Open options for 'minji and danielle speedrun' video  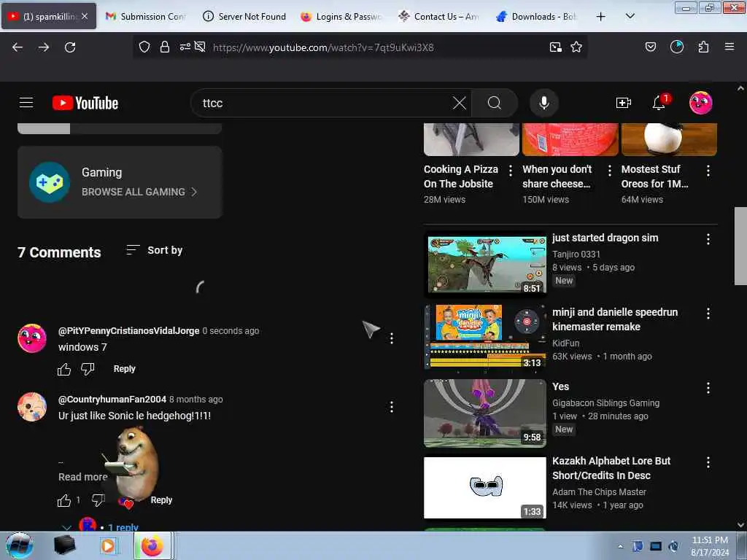click(x=708, y=314)
